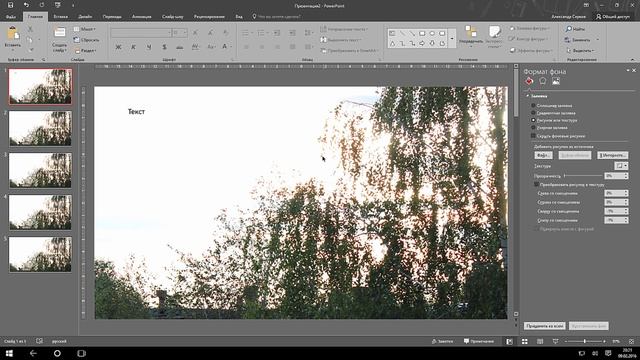Click the zoom slider in status bar
The height and width of the screenshot is (360, 640).
coord(585,341)
